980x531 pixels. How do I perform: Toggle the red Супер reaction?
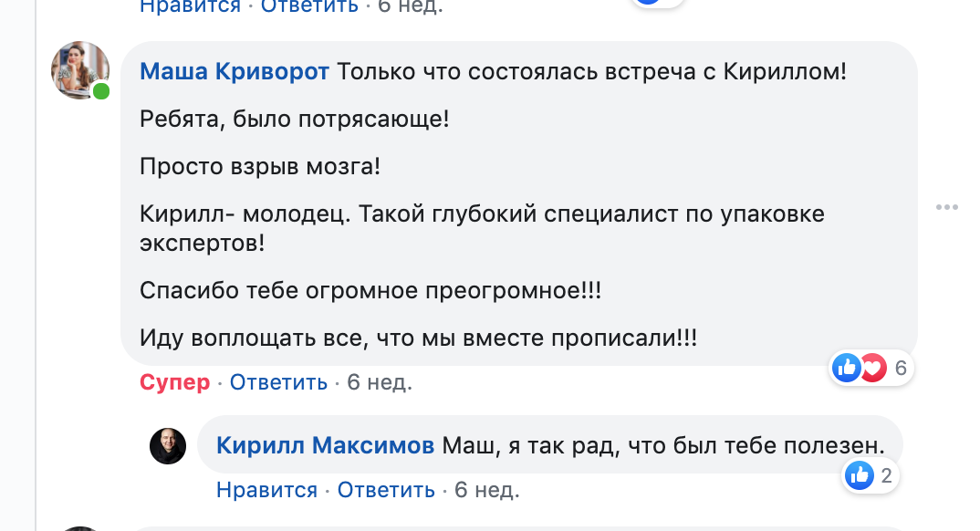pos(175,382)
